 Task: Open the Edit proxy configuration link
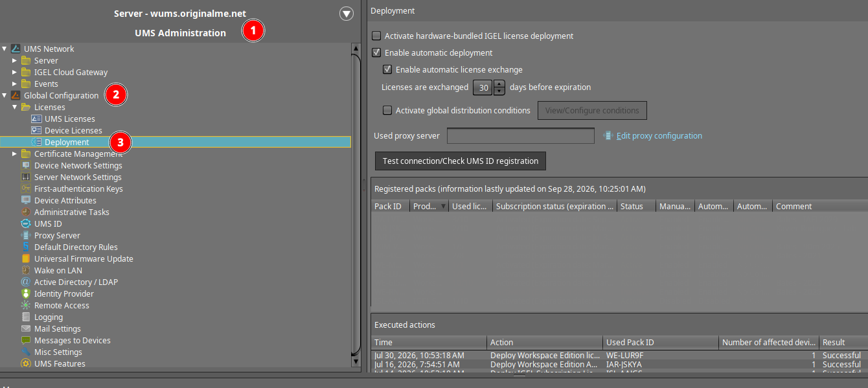tap(659, 136)
